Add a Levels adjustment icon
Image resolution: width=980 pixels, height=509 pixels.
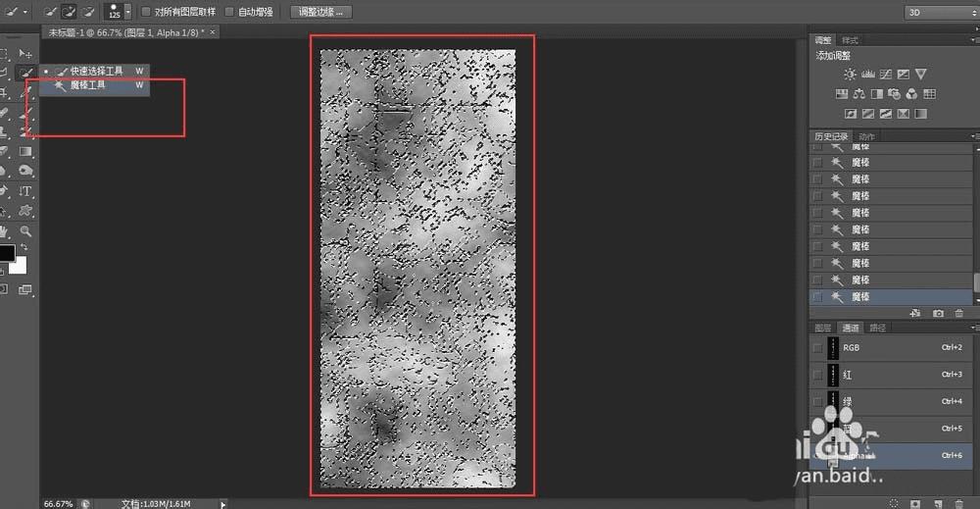click(x=867, y=74)
